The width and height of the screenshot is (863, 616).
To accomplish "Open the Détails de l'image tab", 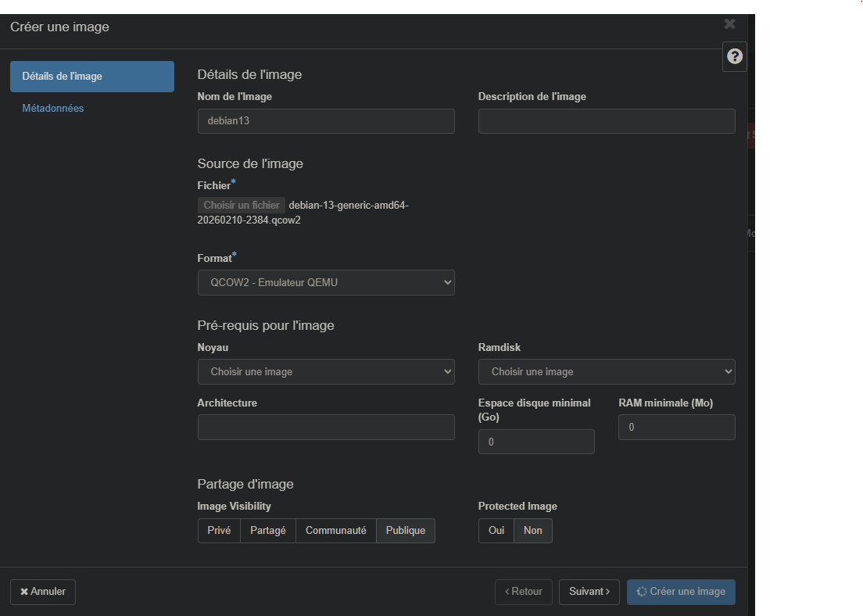I will (91, 77).
